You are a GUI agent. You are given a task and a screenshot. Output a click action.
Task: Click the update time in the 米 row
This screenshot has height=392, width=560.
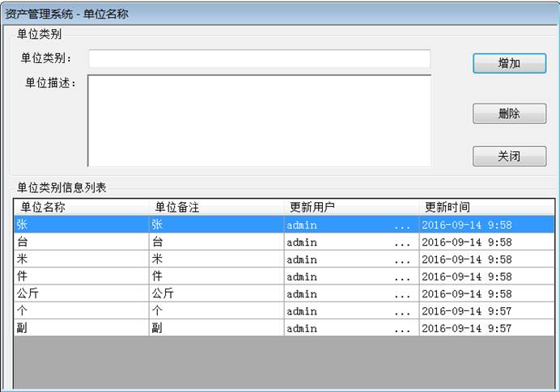pyautogui.click(x=487, y=259)
